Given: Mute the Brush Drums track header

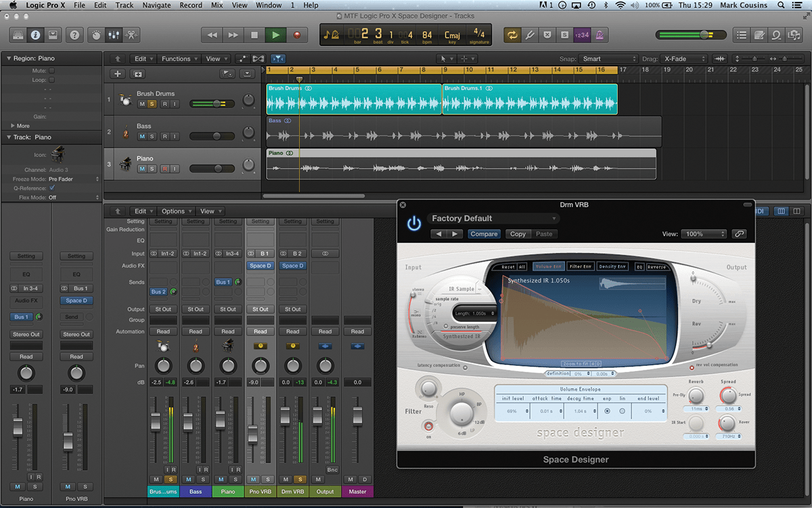Looking at the screenshot, I should click(x=142, y=104).
